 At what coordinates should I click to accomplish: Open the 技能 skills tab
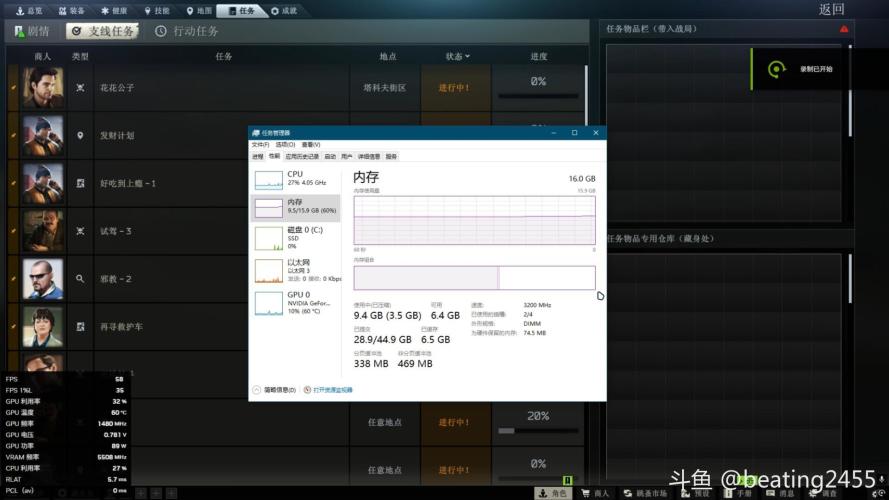point(156,10)
